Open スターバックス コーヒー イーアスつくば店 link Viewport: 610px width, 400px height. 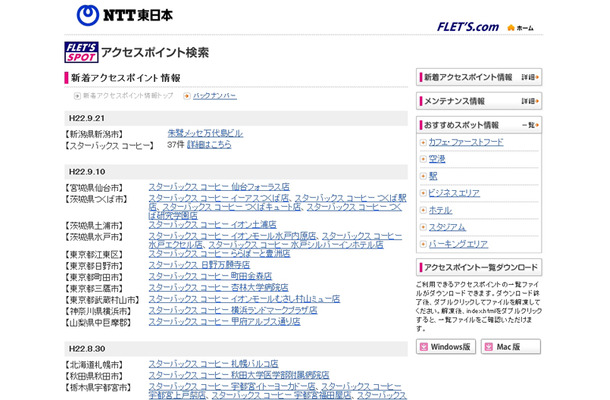pyautogui.click(x=219, y=198)
